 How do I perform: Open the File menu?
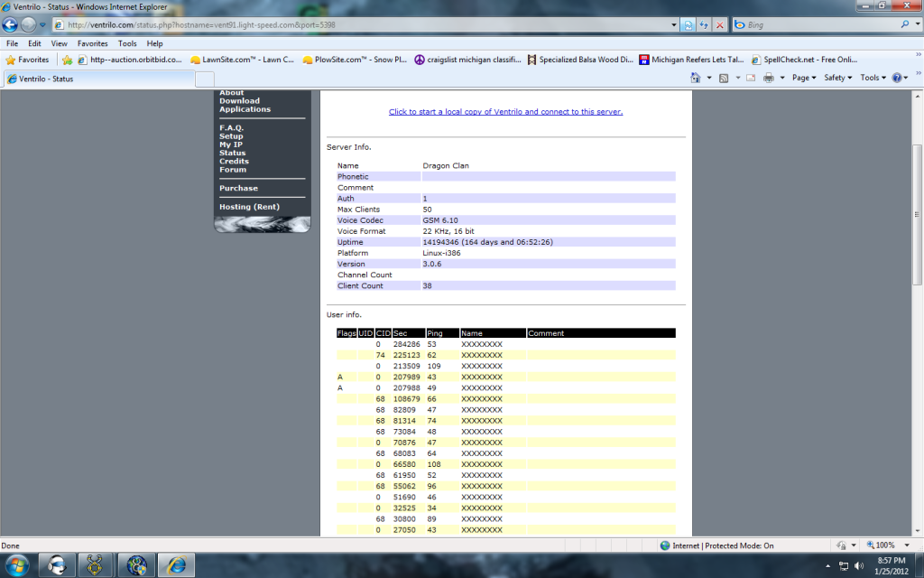[12, 43]
